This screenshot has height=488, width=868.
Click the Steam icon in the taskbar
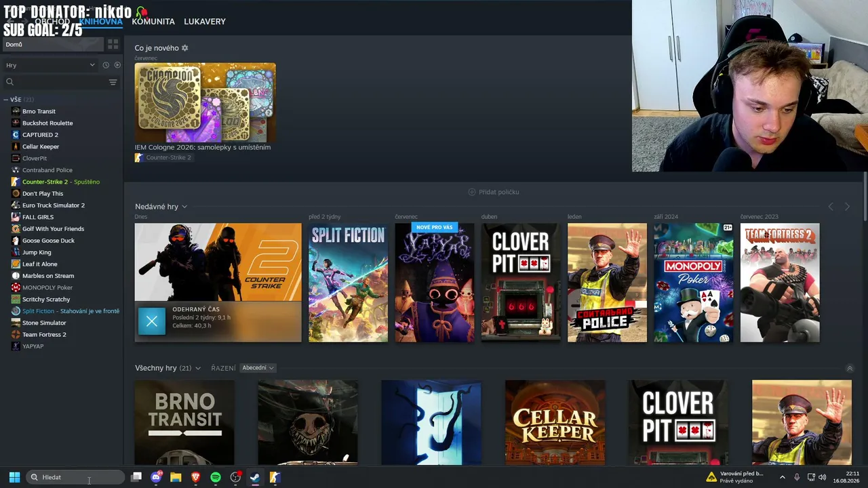click(255, 477)
